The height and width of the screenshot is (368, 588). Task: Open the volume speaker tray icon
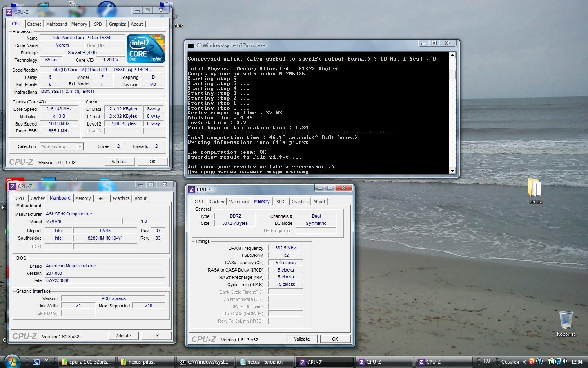(x=565, y=361)
